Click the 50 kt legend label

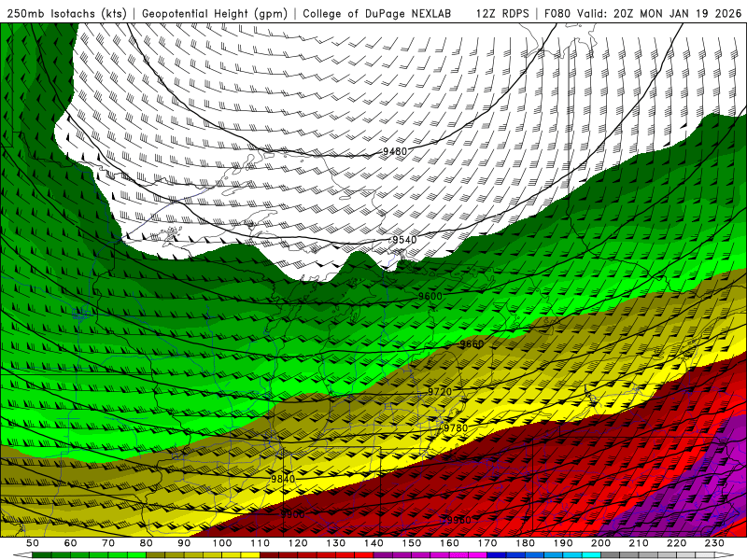tap(33, 543)
